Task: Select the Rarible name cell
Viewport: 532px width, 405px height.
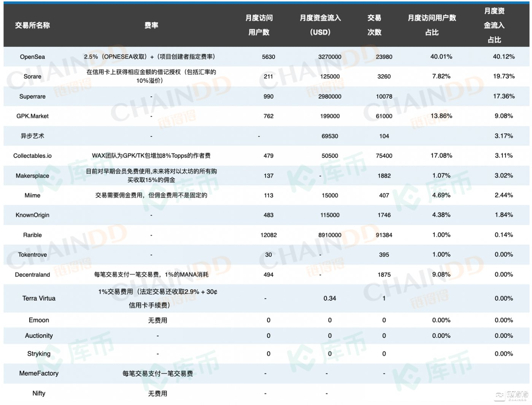Action: [x=32, y=235]
